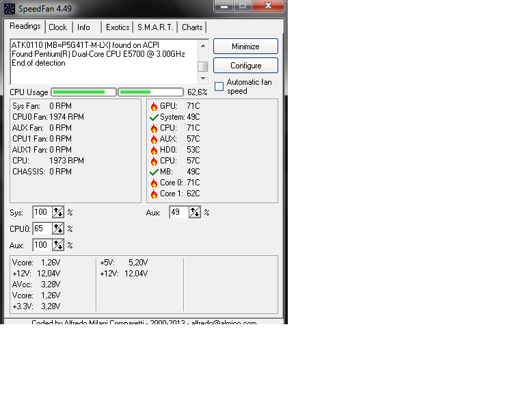Minimize the SpeedFan window via title bar

click(x=224, y=5)
